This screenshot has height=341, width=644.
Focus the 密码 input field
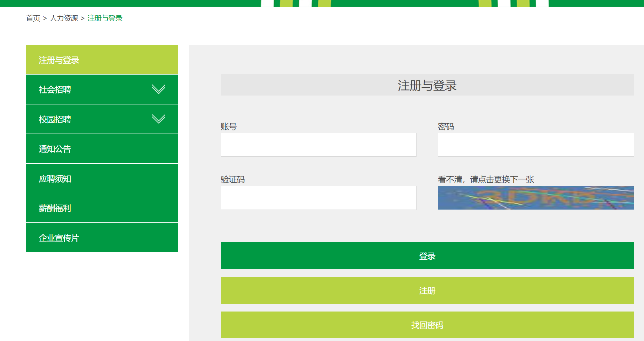pos(536,145)
